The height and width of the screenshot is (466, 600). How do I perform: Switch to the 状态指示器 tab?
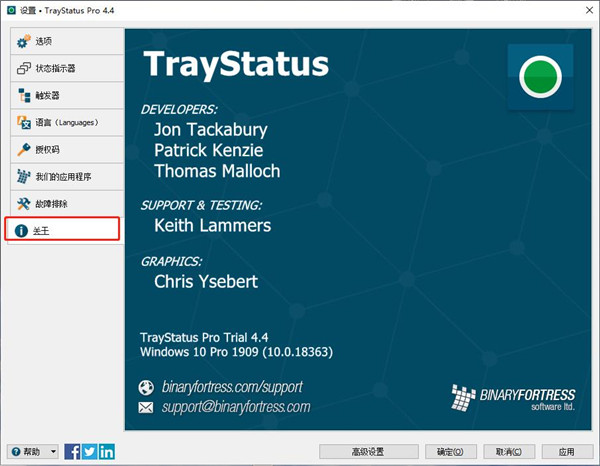67,68
